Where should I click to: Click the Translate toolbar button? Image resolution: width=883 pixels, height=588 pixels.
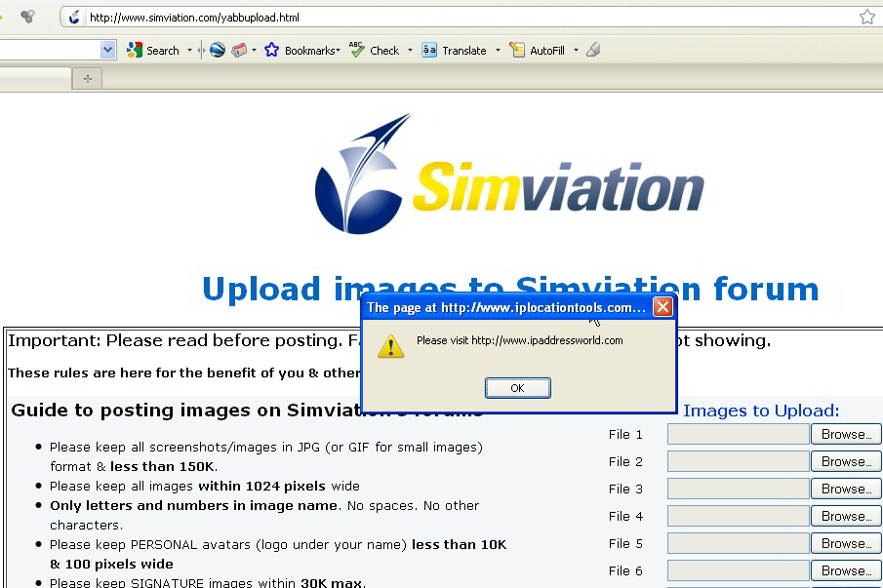[x=454, y=51]
